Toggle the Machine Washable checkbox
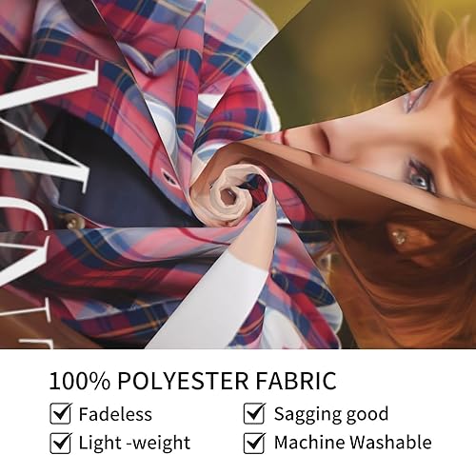This screenshot has height=455, width=476. tap(254, 443)
